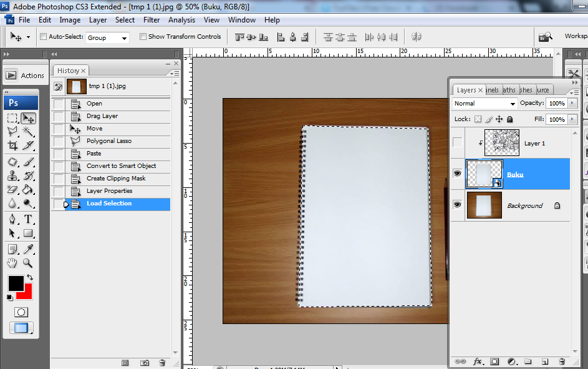Click the background red color swatch
The image size is (588, 369).
[x=27, y=293]
